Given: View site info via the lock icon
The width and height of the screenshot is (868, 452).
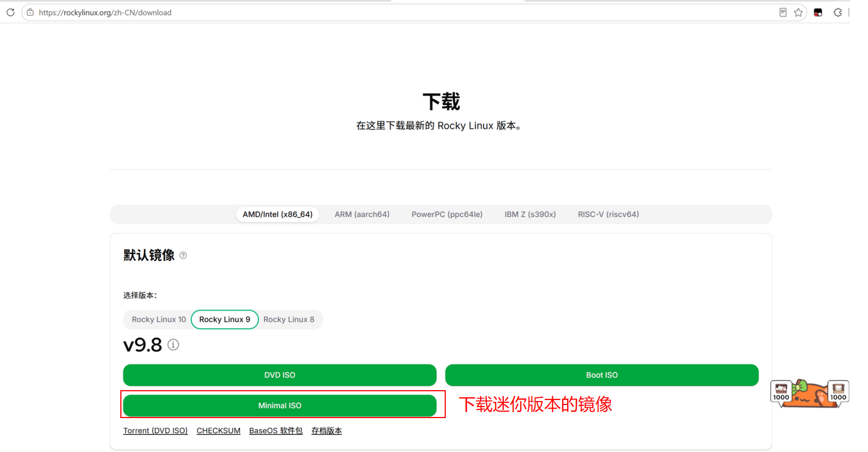Looking at the screenshot, I should pos(30,12).
